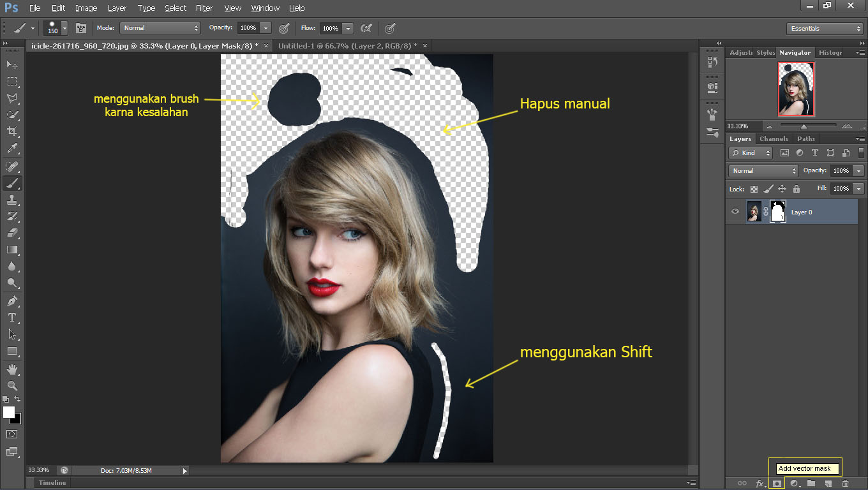Select the Gradient tool
Screen dimensions: 868x490
[x=12, y=249]
